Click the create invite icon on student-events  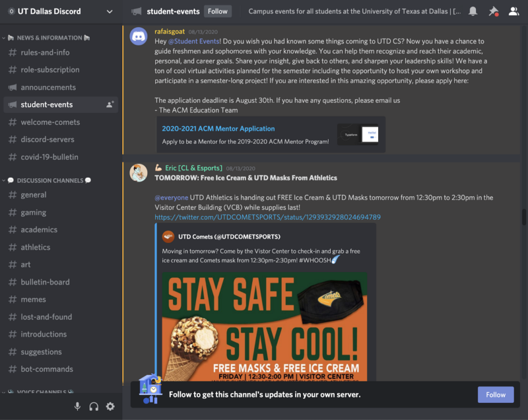(x=110, y=104)
